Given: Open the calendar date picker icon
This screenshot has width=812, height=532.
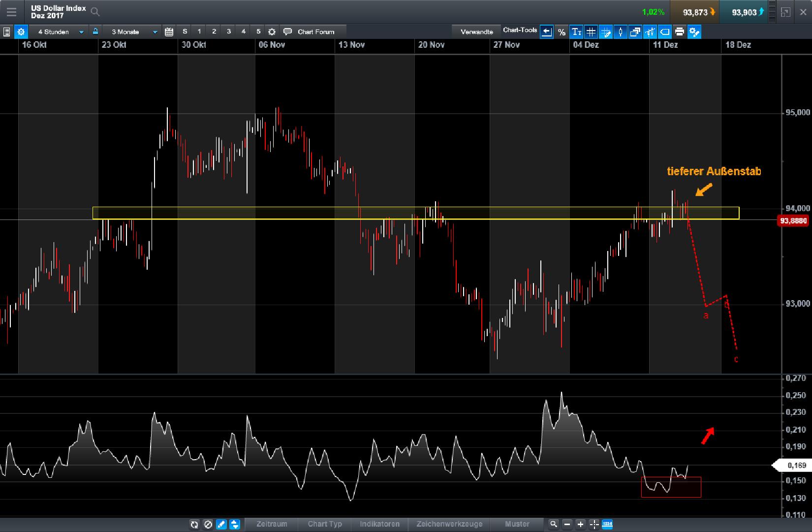Looking at the screenshot, I should [x=169, y=31].
